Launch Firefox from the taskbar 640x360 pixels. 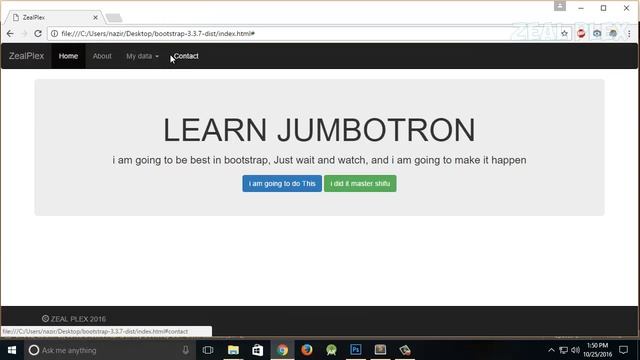[307, 350]
